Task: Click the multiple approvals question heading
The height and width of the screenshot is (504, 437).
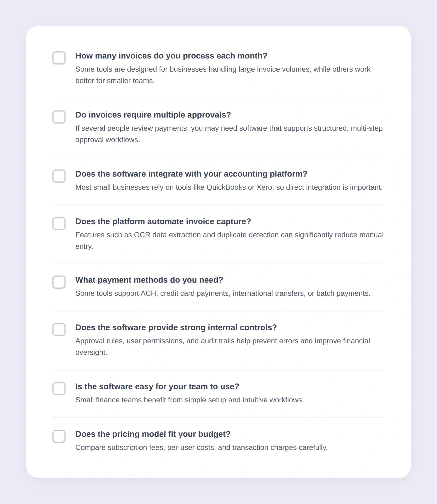Action: pos(153,115)
